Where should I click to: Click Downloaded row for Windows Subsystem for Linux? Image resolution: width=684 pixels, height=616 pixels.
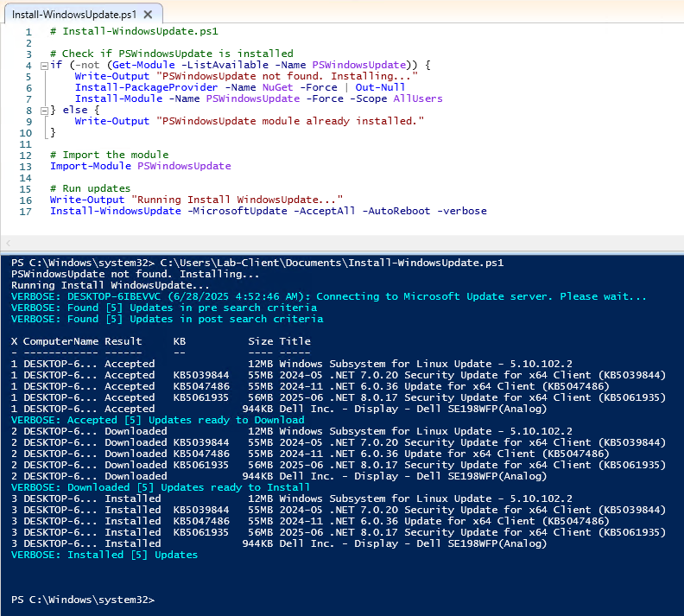tap(292, 431)
